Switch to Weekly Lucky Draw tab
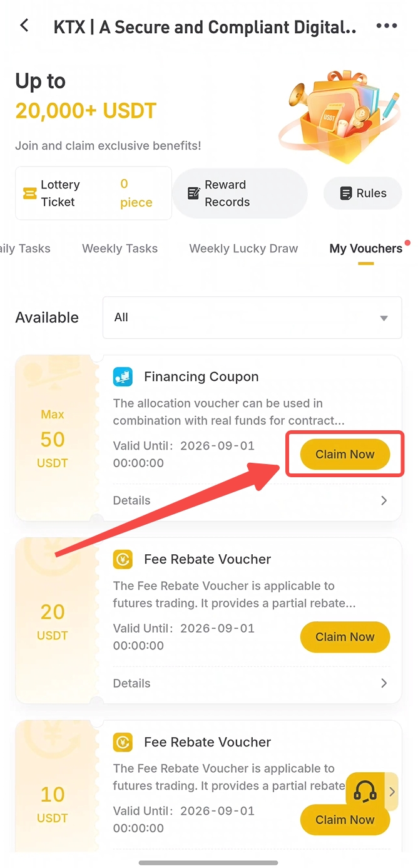Image resolution: width=418 pixels, height=868 pixels. pos(243,249)
